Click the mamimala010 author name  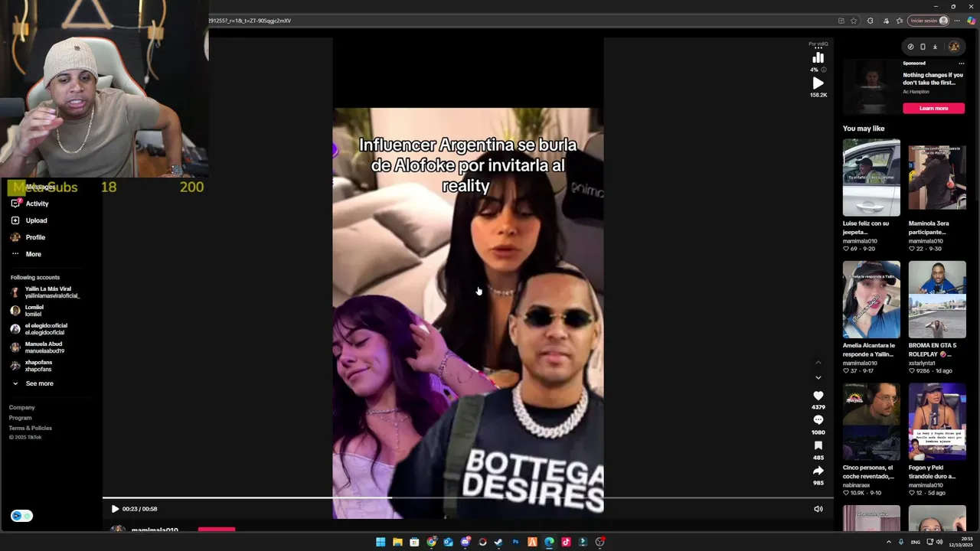coord(155,530)
